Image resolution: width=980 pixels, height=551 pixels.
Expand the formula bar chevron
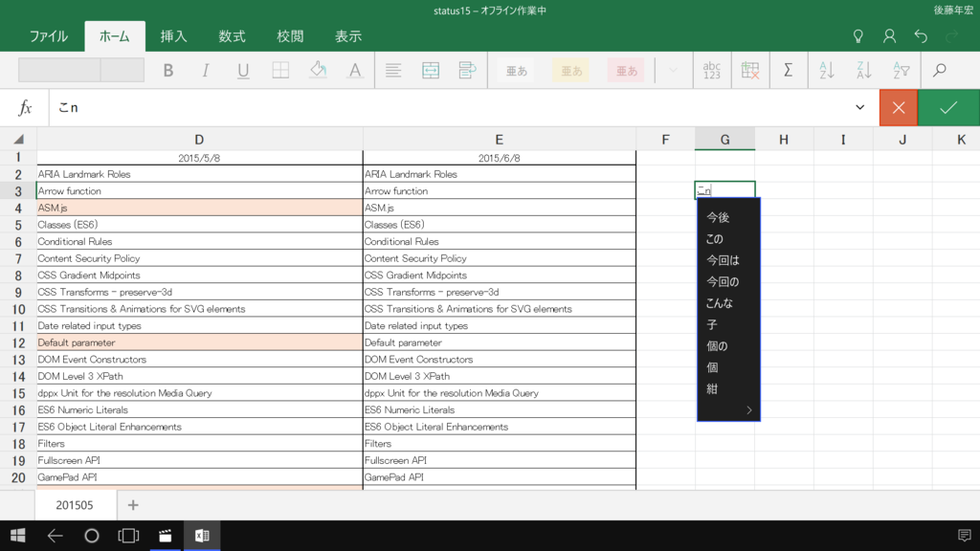coord(860,107)
